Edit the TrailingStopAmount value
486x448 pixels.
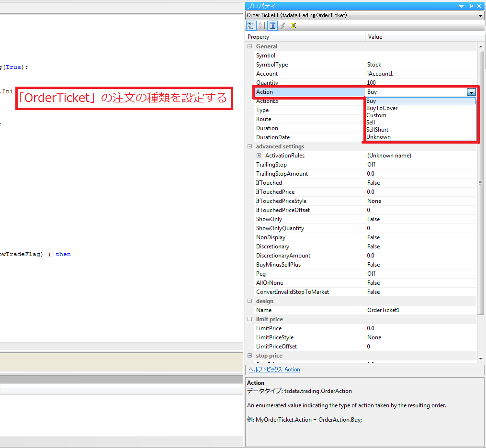pyautogui.click(x=421, y=173)
